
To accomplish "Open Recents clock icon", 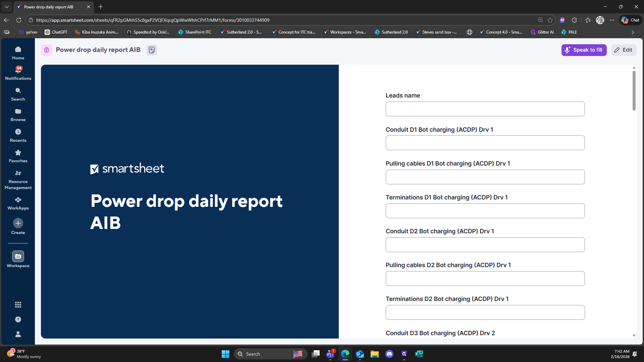I will pyautogui.click(x=18, y=135).
